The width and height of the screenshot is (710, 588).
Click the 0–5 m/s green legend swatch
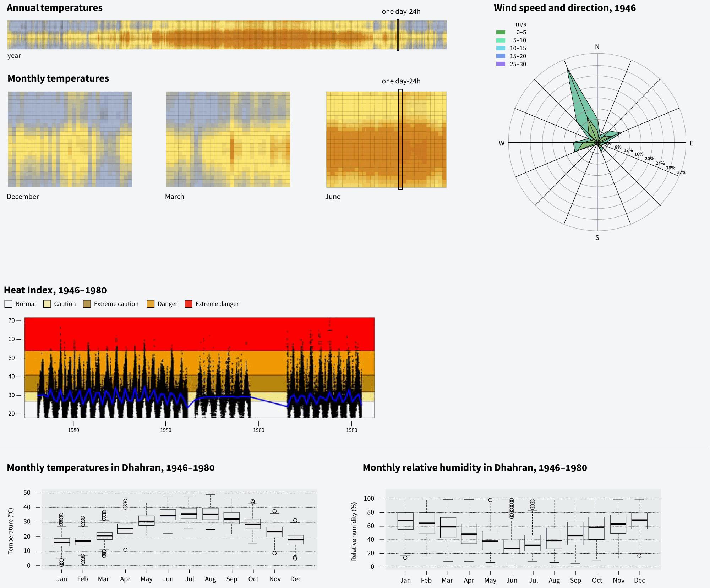click(501, 32)
